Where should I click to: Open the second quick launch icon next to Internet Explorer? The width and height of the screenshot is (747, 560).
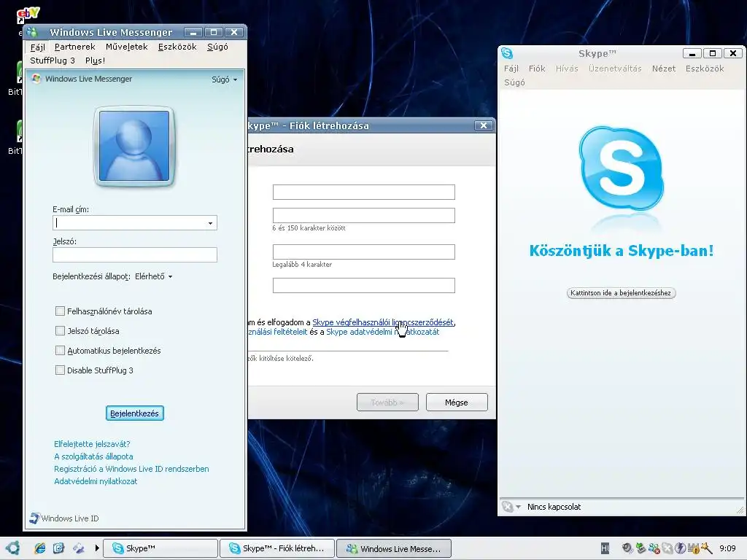pyautogui.click(x=58, y=548)
